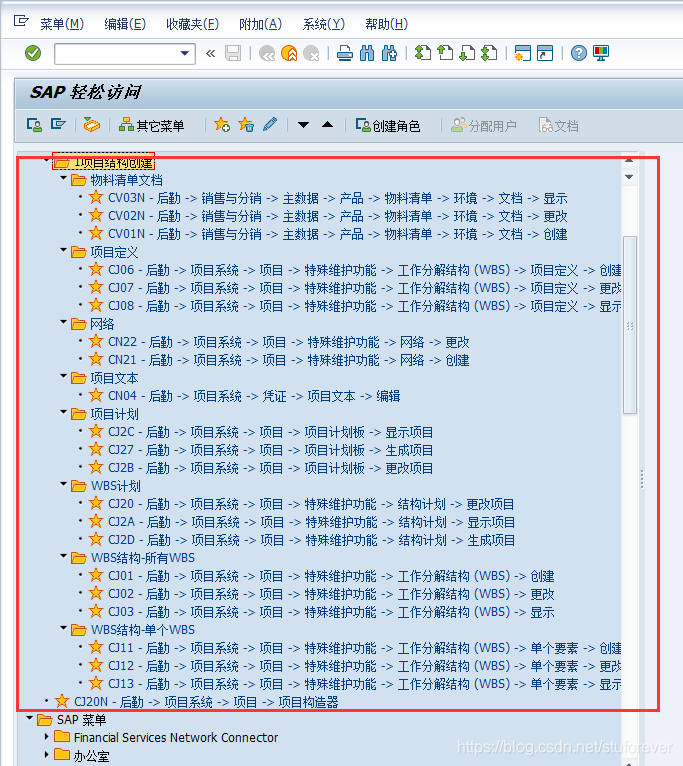The image size is (683, 766).
Task: Collapse the WBS结构-单个WBS folder
Action: [x=64, y=628]
